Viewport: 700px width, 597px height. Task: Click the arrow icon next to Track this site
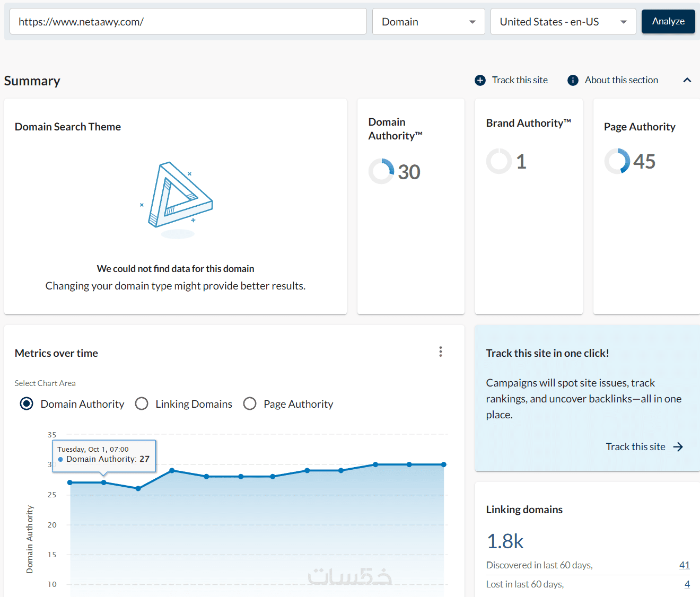pos(678,447)
